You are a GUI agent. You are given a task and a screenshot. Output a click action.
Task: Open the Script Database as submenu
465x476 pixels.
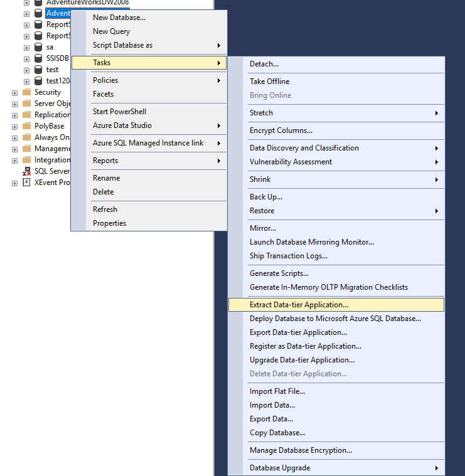(x=149, y=45)
